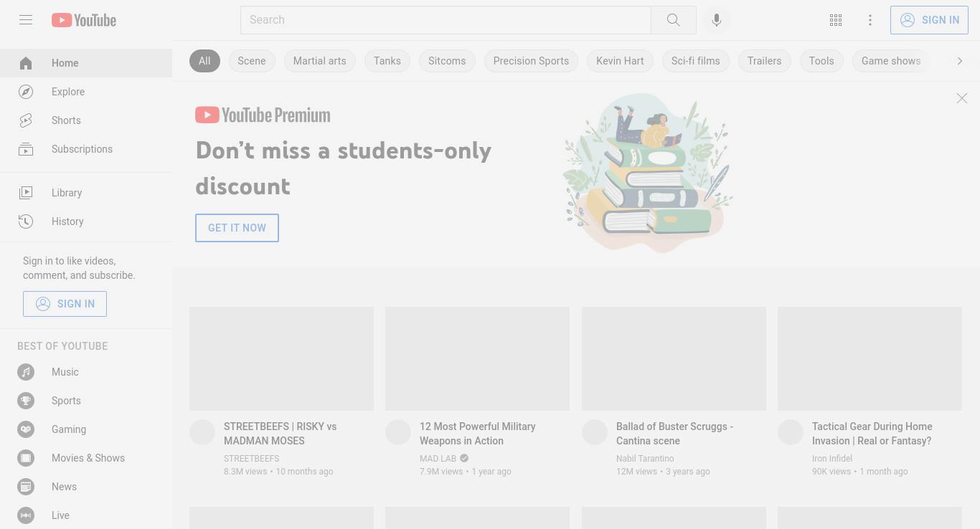Screen dimensions: 980x529
Task: Select the Tanks filter chip
Action: [x=387, y=61]
